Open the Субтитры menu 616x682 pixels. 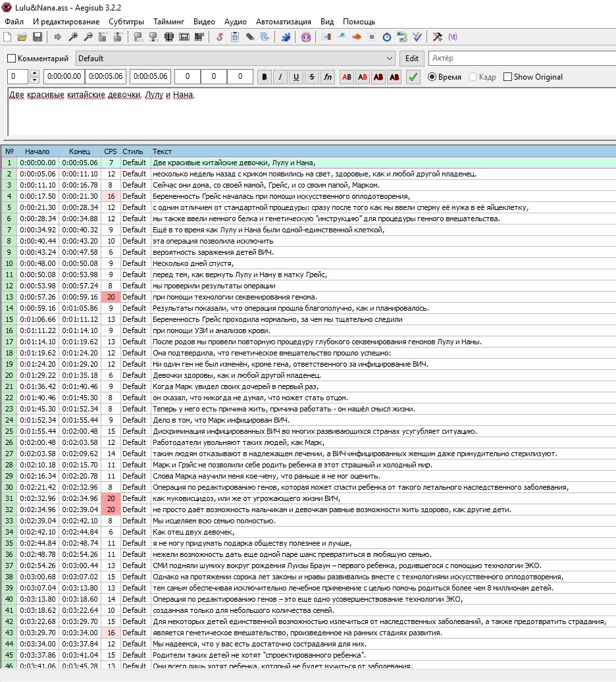pyautogui.click(x=126, y=22)
